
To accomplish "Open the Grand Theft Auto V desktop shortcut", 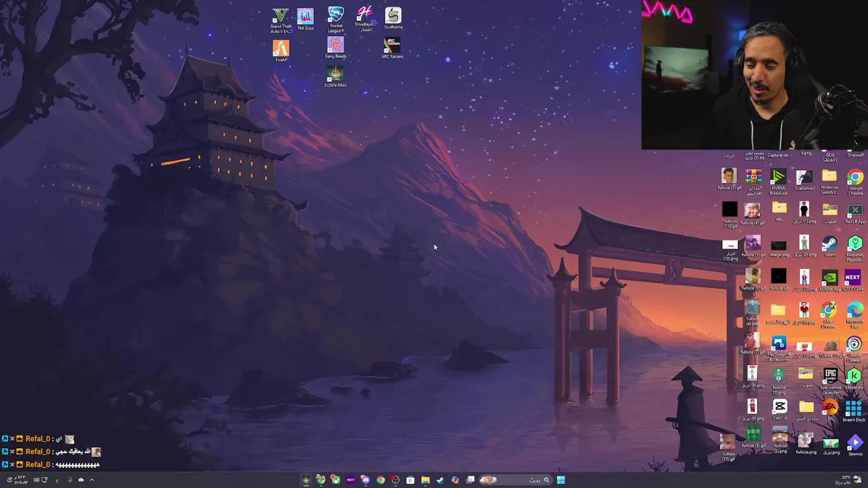I will tap(281, 20).
